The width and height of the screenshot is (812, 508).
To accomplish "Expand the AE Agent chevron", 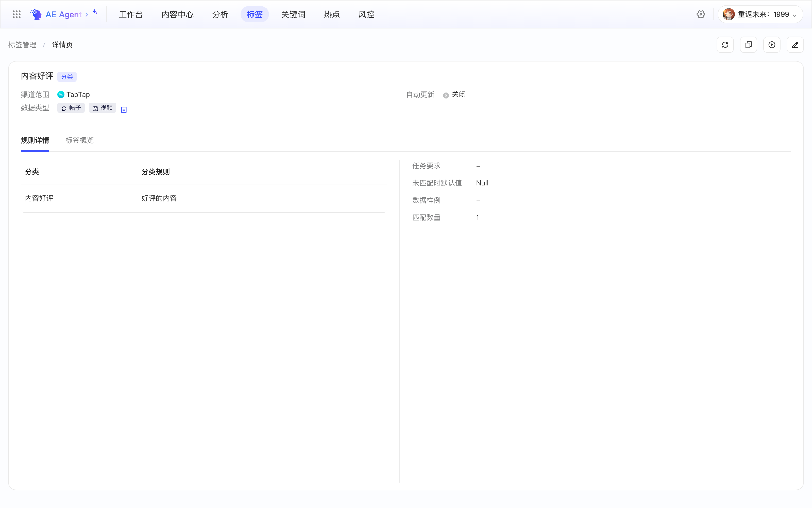I will click(x=87, y=14).
